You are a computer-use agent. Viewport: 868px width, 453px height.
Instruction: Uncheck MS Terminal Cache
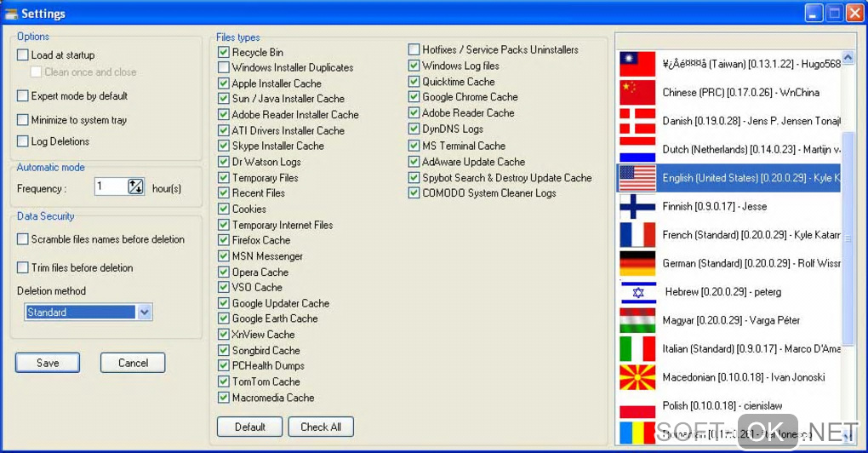pos(414,146)
